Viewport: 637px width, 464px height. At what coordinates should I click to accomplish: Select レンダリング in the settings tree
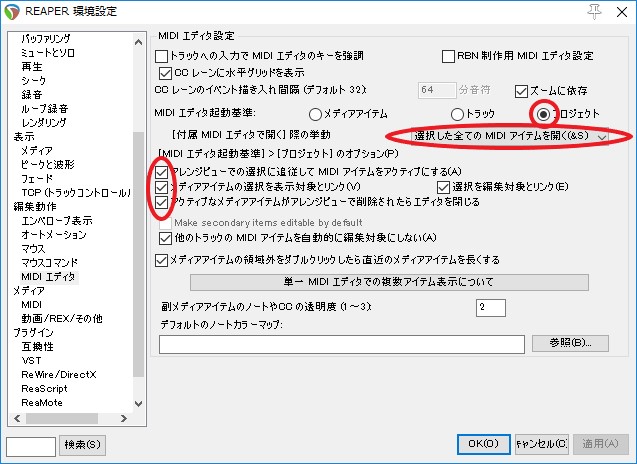(44, 122)
